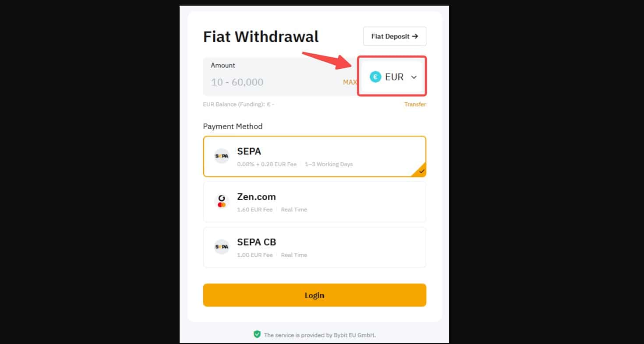Click the MAX amount link
644x344 pixels.
point(350,82)
